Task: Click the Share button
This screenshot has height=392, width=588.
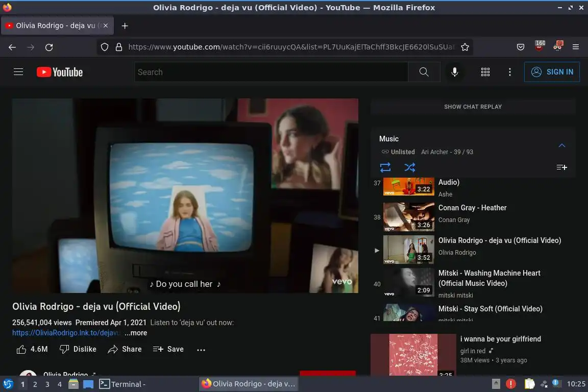Action: (x=125, y=349)
